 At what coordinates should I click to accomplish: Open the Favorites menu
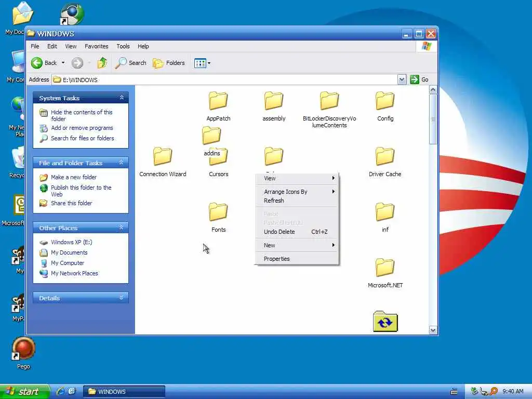(96, 46)
